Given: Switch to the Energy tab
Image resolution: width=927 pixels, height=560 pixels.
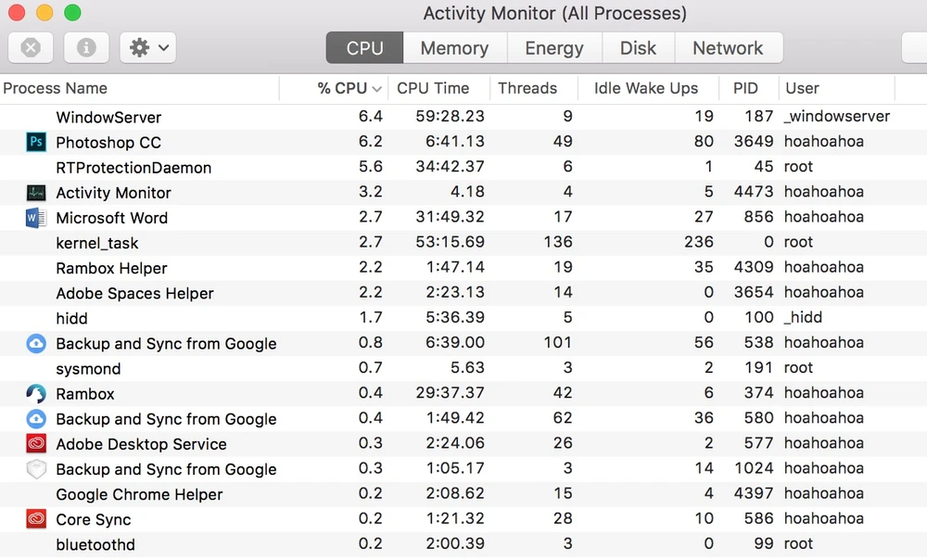Looking at the screenshot, I should click(554, 48).
